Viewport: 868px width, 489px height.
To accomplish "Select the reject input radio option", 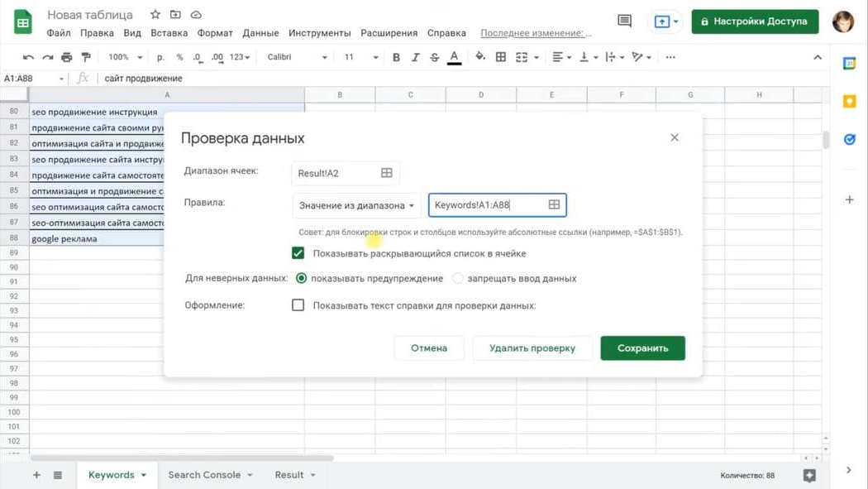I will (x=458, y=279).
